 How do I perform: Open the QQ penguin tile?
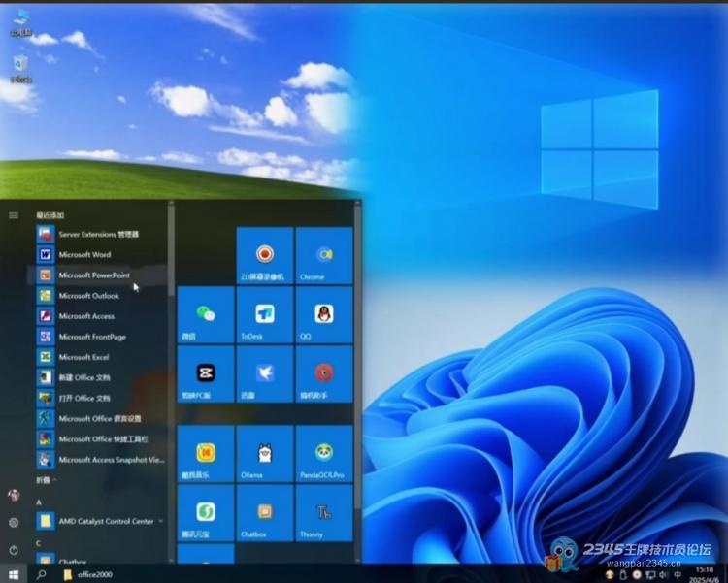point(324,314)
